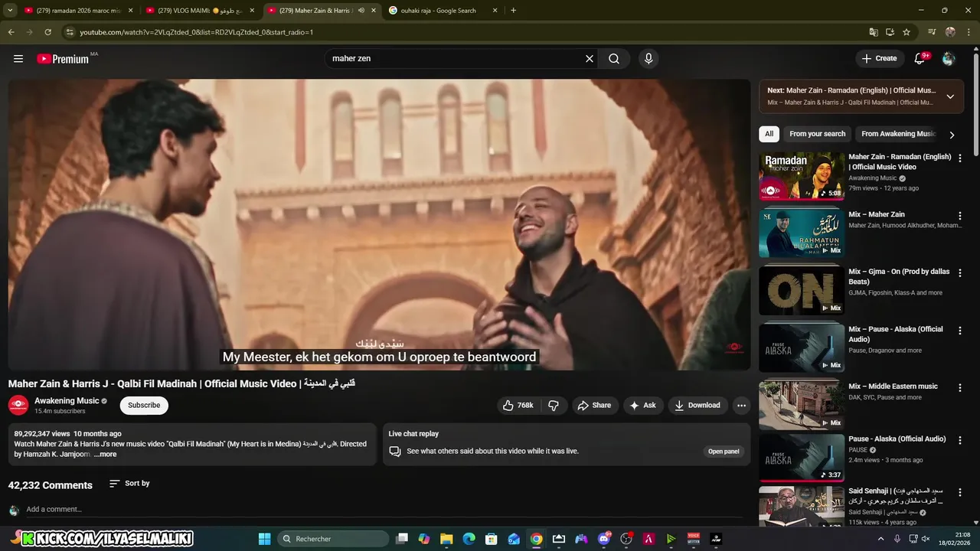980x551 pixels.
Task: Select From your search chip
Action: 817,134
